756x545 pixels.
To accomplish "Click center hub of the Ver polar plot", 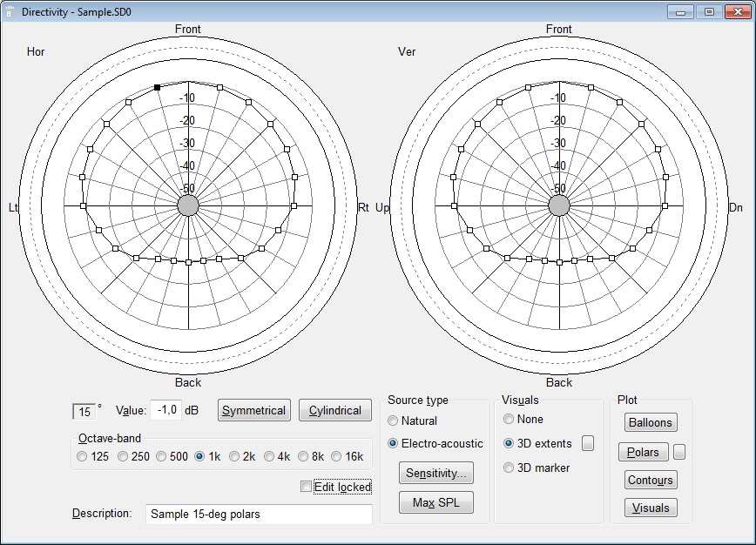I will 559,205.
